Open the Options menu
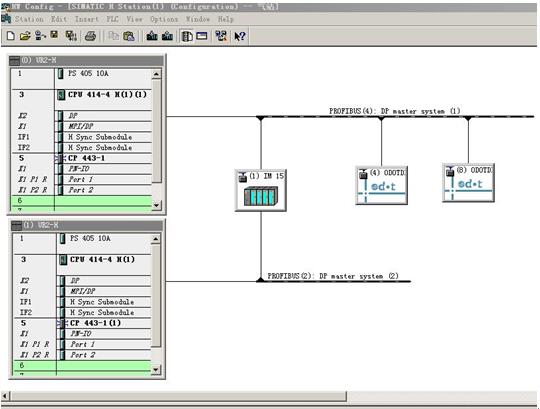The height and width of the screenshot is (409, 540). point(164,19)
